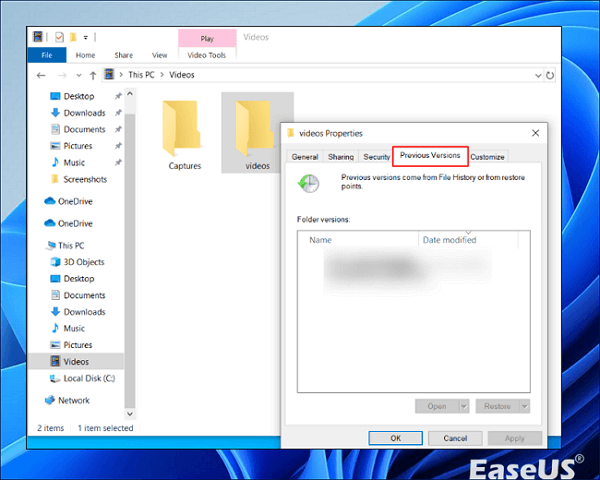
Task: Click Cancel in Properties dialog
Action: coord(455,438)
